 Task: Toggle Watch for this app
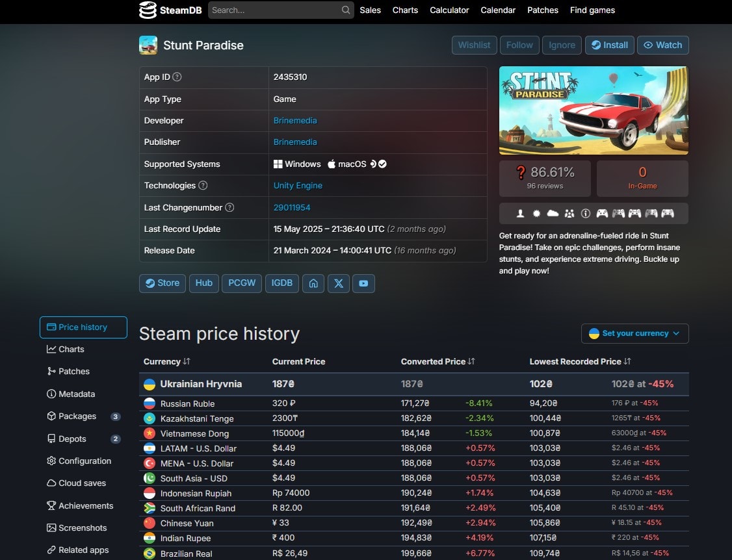click(663, 45)
